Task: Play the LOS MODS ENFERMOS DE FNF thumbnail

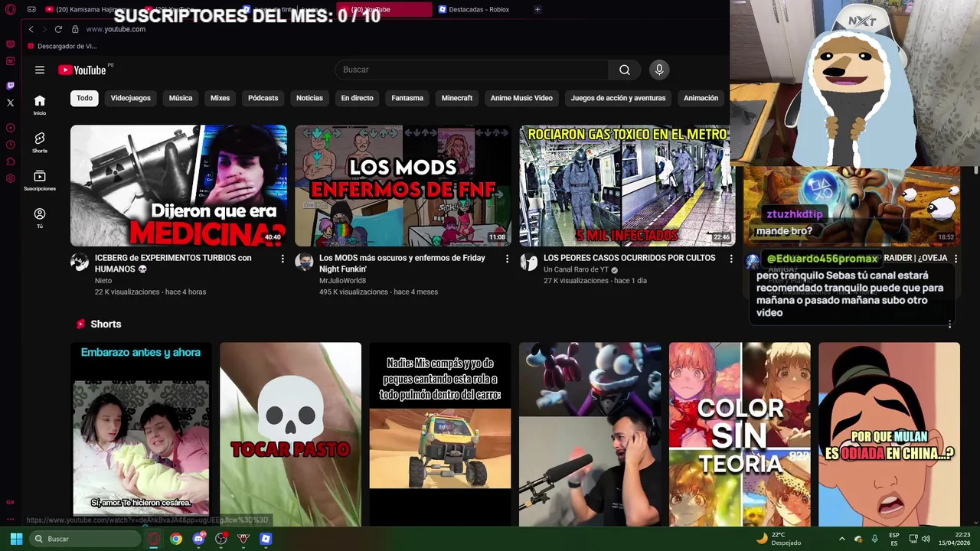Action: (x=403, y=186)
